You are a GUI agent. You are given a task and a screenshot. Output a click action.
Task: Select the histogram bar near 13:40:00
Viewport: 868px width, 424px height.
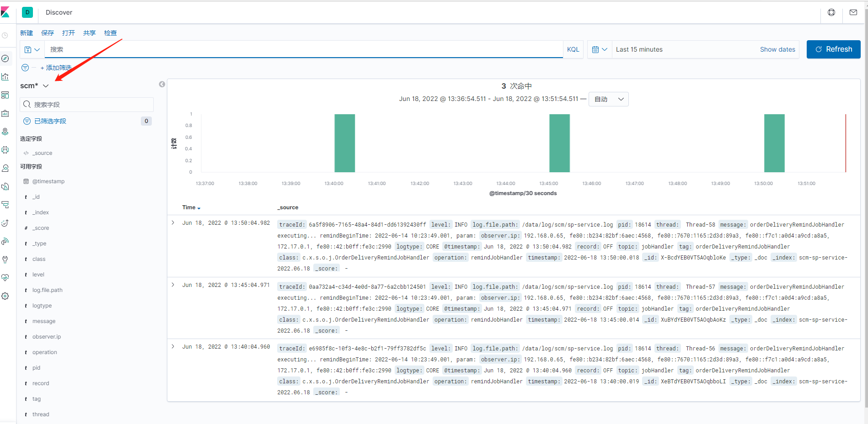coord(345,143)
